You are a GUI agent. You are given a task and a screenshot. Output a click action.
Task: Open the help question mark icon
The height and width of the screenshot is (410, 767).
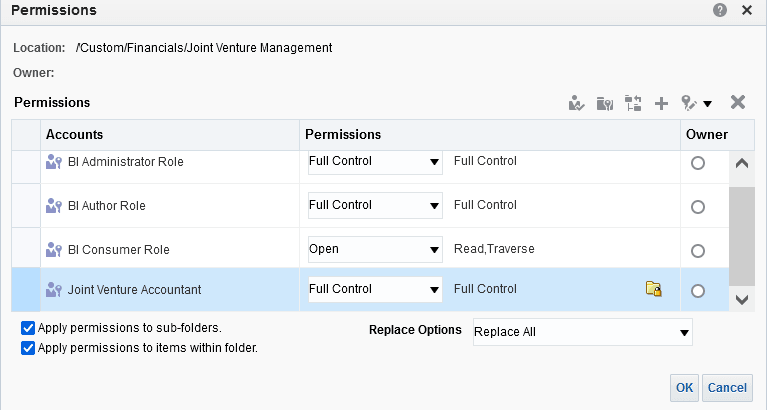720,10
